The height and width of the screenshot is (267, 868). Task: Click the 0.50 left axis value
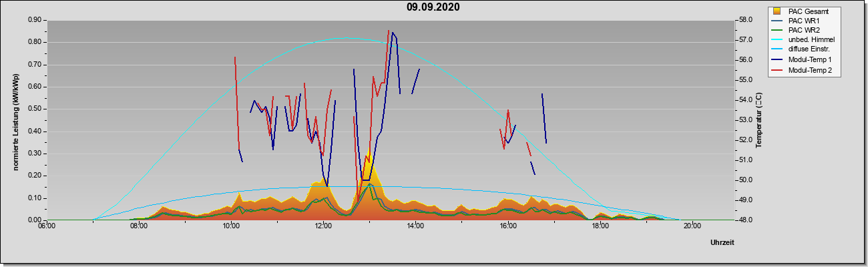[35, 109]
